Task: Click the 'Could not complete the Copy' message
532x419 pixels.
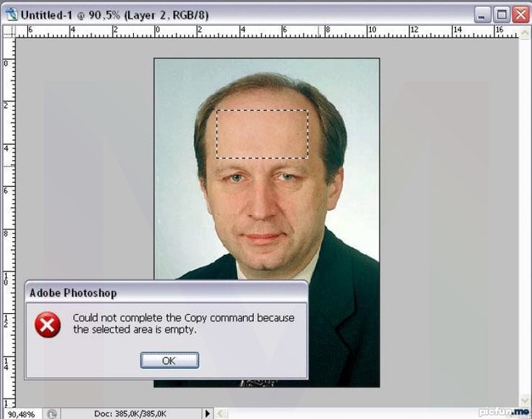Action: point(183,324)
